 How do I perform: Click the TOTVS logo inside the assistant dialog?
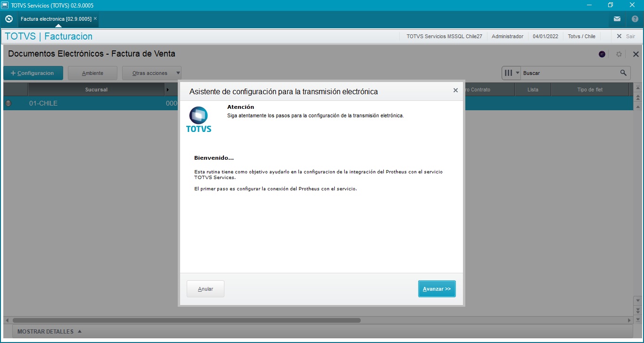199,119
